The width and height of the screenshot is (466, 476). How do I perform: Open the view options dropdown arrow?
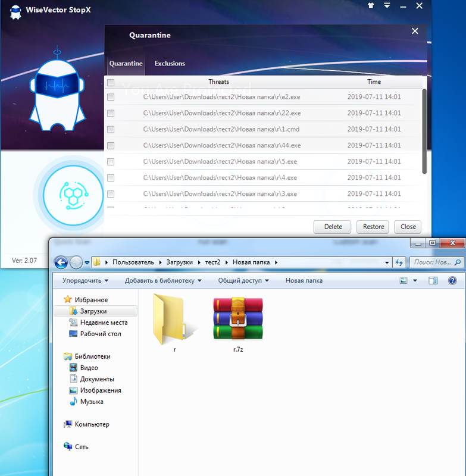pos(415,280)
